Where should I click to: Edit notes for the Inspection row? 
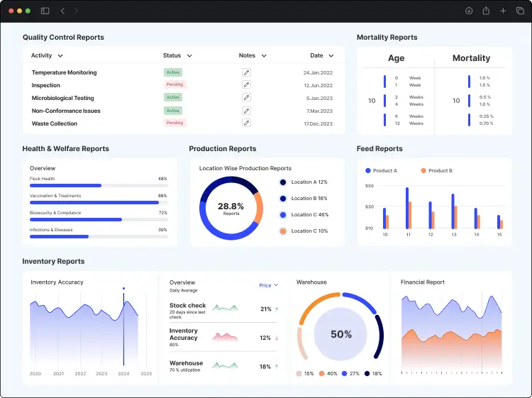click(247, 84)
